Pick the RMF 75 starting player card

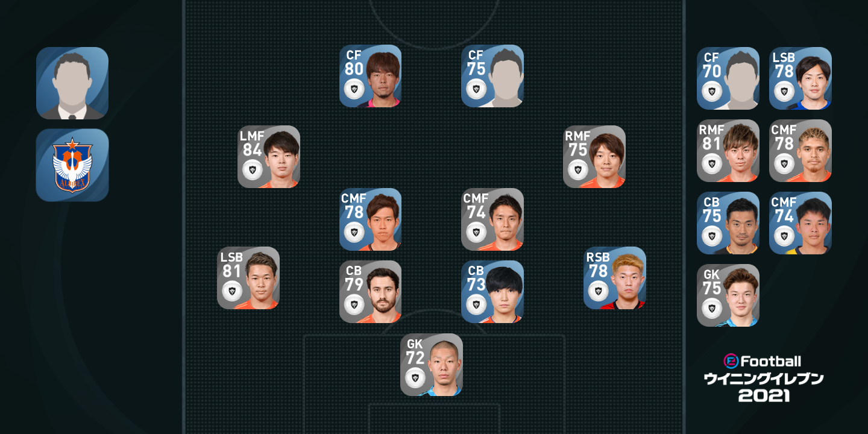click(x=594, y=157)
